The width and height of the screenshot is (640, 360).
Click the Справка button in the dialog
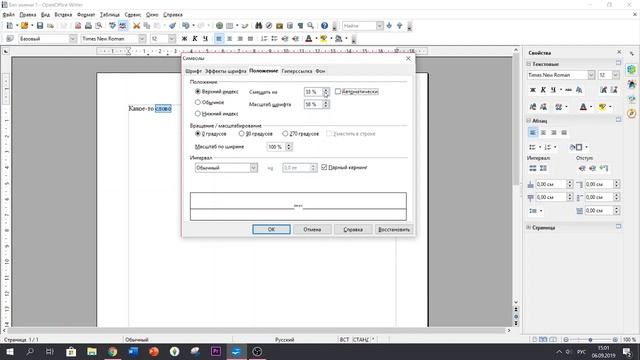353,229
